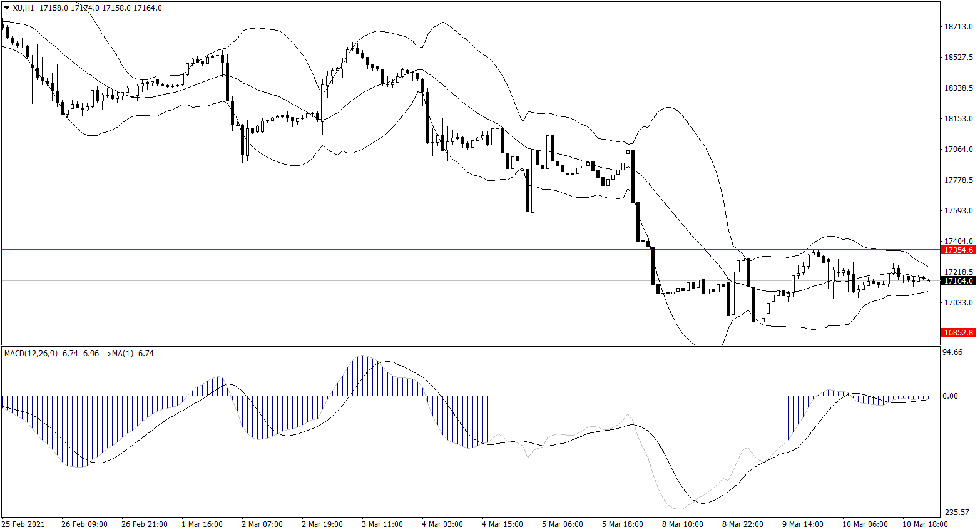The image size is (980, 532).
Task: Click the triangle arrow beside XU,H1
Action: (x=6, y=8)
